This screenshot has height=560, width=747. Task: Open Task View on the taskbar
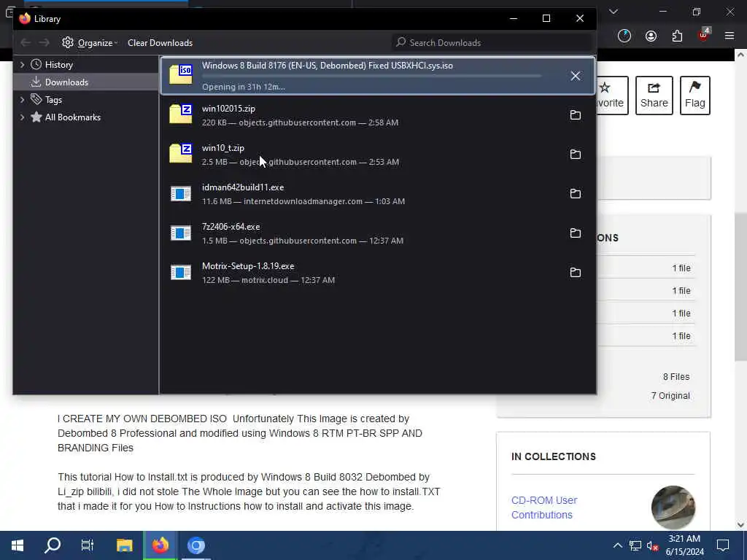(88, 545)
